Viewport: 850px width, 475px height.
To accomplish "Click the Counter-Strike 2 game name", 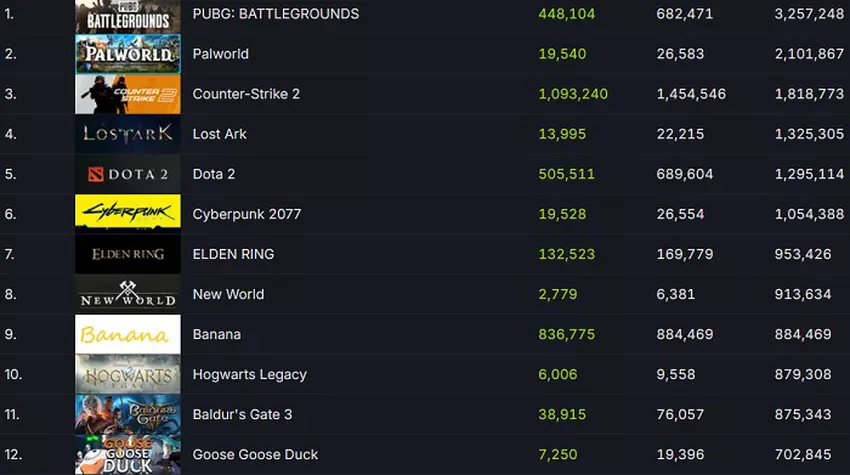I will (246, 94).
